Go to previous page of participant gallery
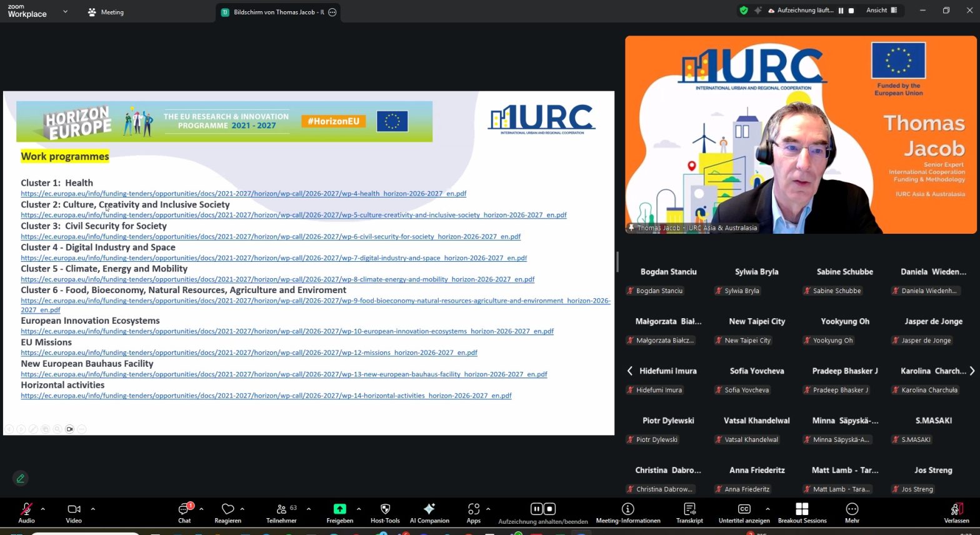The height and width of the screenshot is (535, 980). 630,371
